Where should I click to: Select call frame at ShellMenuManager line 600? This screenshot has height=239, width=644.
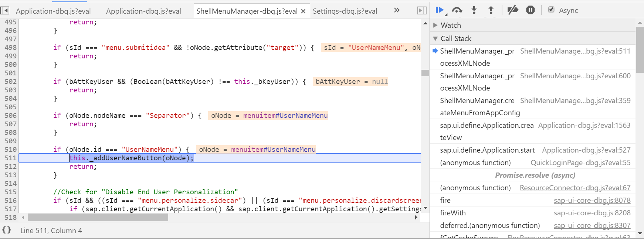click(x=532, y=82)
